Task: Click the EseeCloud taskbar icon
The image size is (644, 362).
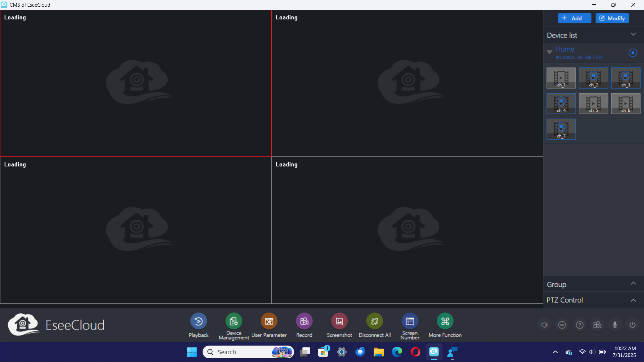Action: coord(434,352)
